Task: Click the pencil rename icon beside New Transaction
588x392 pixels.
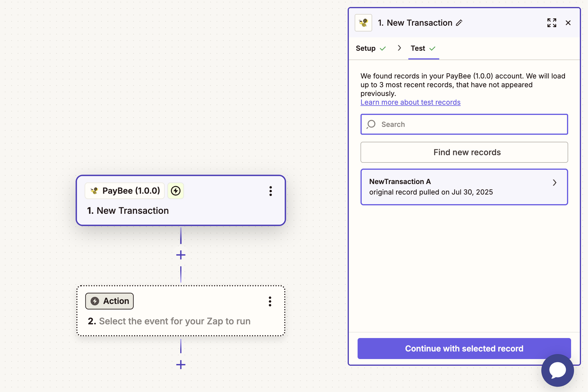Action: [x=459, y=23]
